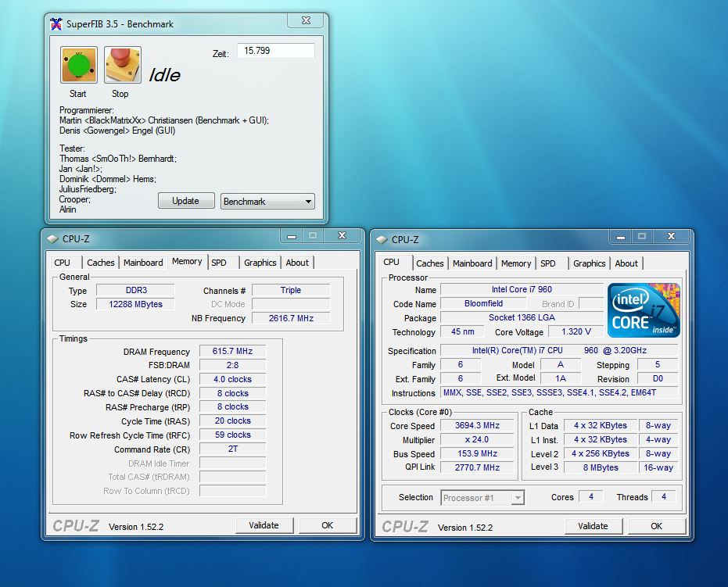Viewport: 728px width, 587px height.
Task: Click Validate in right CPU-Z CPU window
Action: click(x=594, y=526)
